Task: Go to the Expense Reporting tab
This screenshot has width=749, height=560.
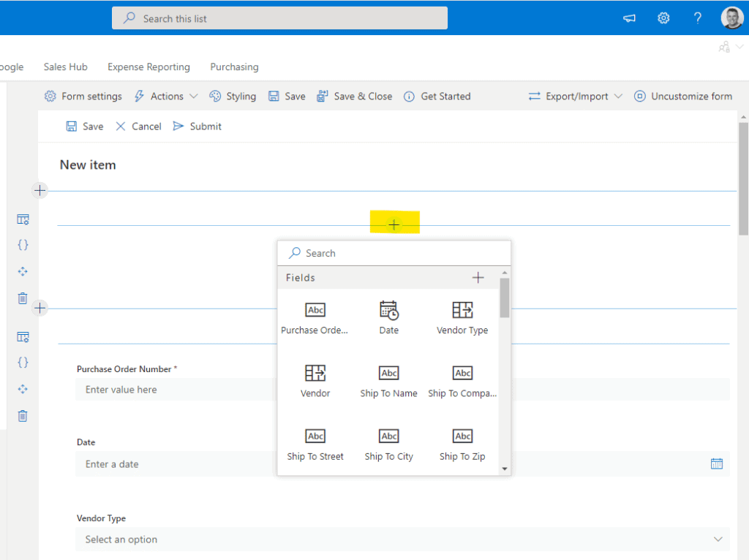Action: tap(148, 67)
